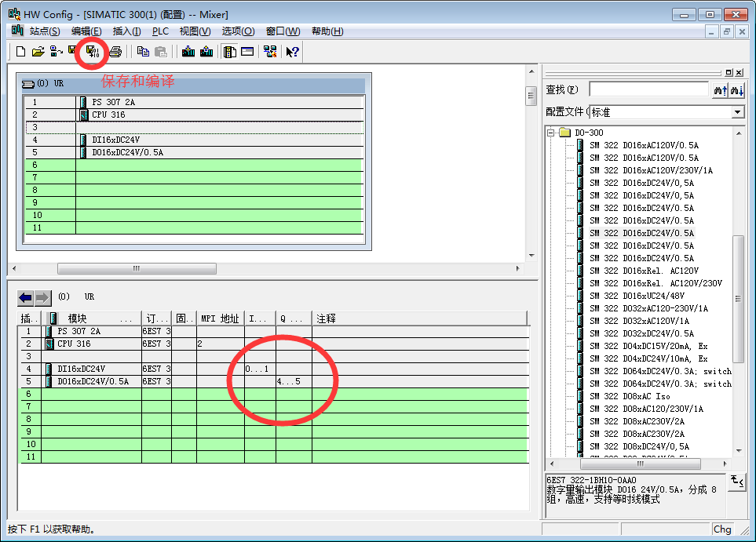Image resolution: width=756 pixels, height=542 pixels.
Task: Click the Print toolbar icon
Action: [115, 52]
